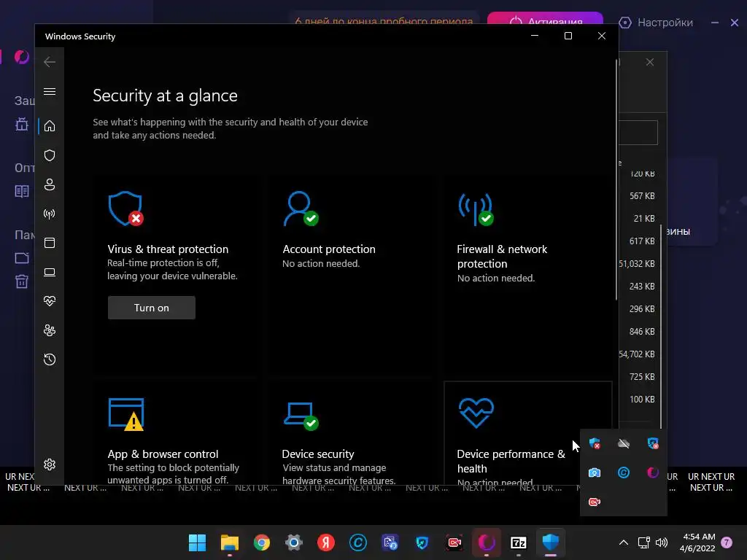Click the purple crescent tray icon

click(x=653, y=472)
